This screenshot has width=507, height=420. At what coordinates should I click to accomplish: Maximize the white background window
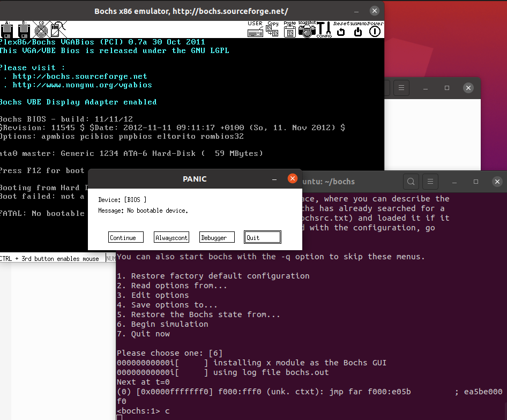coord(447,88)
